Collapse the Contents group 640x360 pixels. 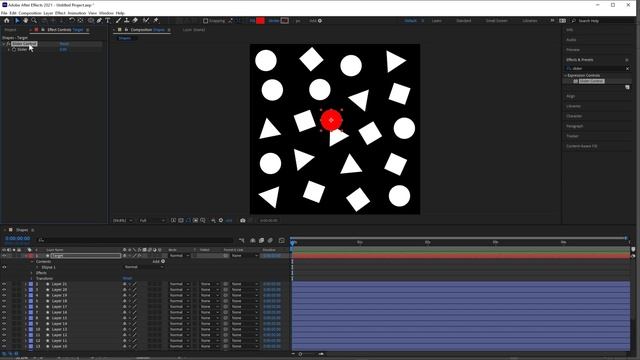(31, 262)
